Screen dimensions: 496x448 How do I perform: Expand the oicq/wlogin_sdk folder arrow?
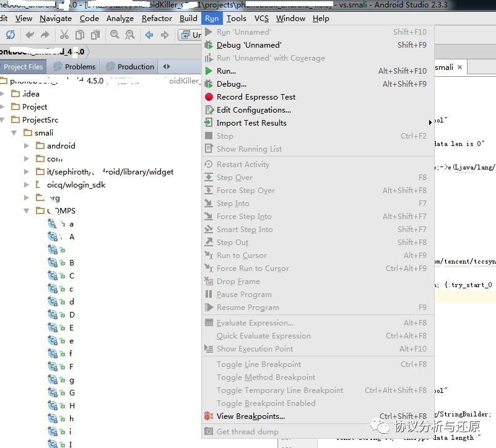click(x=26, y=184)
